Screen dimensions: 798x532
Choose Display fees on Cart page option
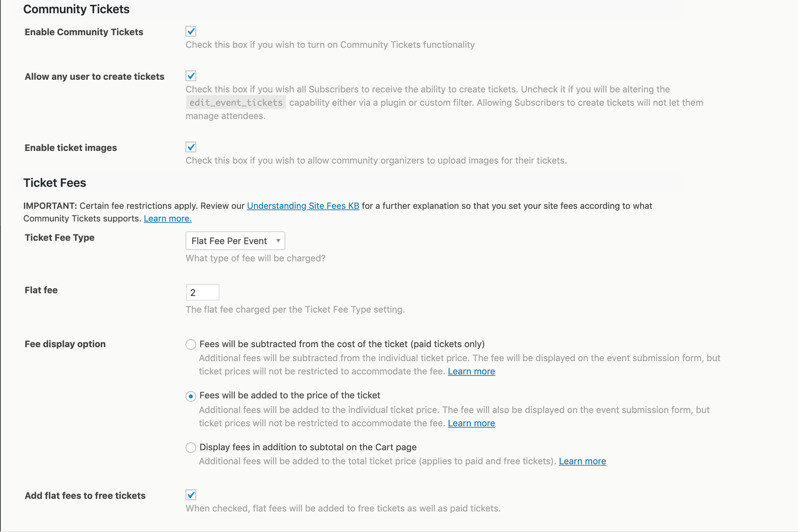(x=191, y=447)
